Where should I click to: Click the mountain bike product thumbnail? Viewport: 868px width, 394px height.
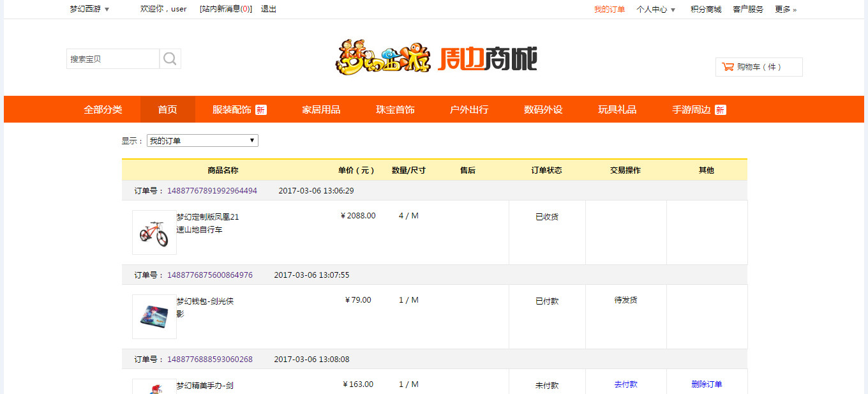coord(154,232)
